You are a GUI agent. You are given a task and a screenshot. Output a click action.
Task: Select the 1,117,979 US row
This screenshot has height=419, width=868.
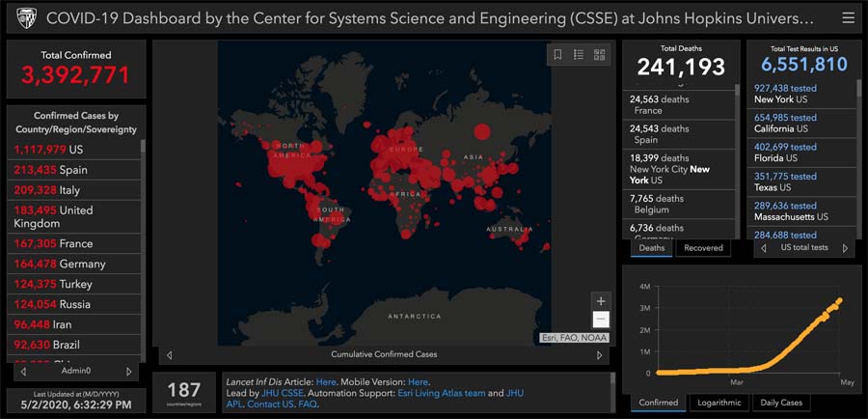74,150
